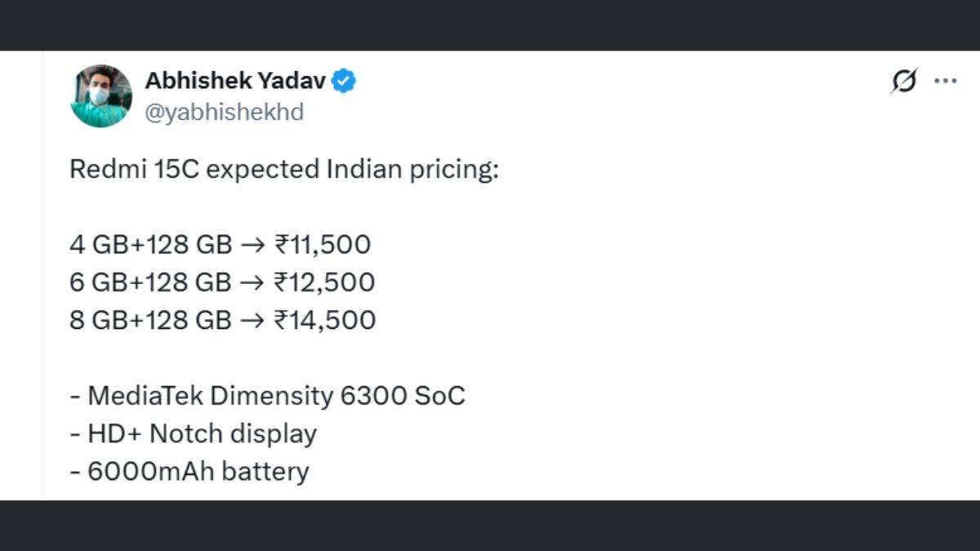
Task: Click the dark banner above the tweet
Action: tap(490, 24)
